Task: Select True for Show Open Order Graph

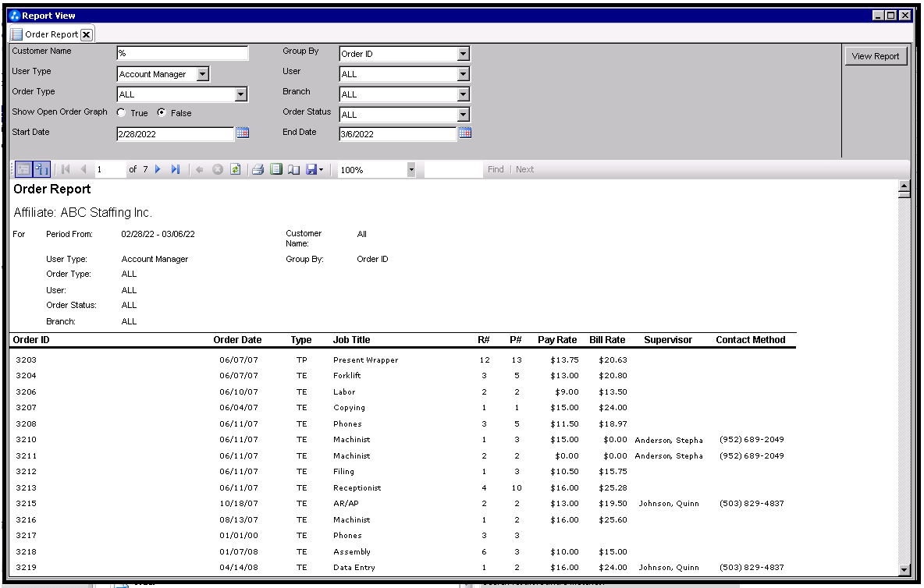Action: coord(122,113)
